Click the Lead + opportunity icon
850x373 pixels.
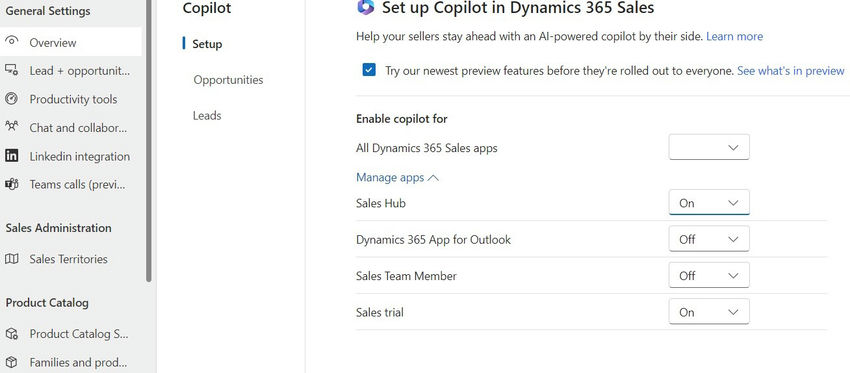pos(11,69)
